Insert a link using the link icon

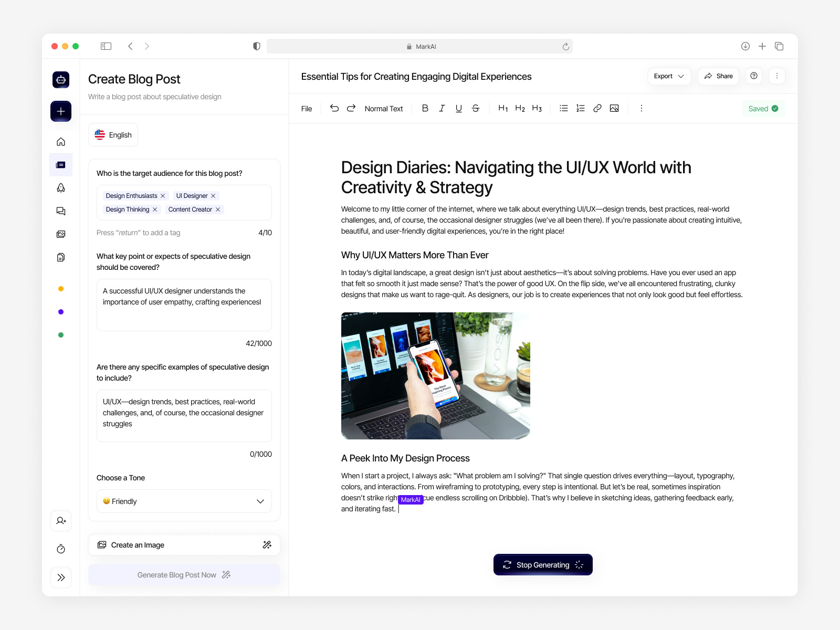click(x=597, y=108)
